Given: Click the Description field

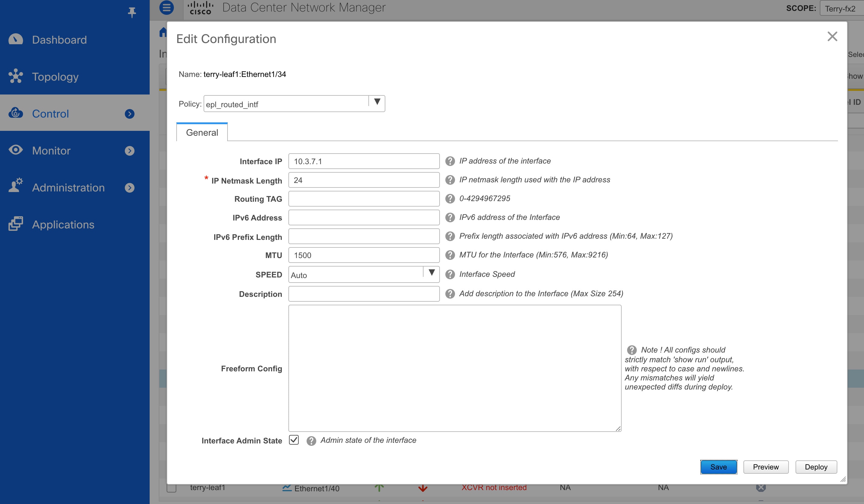Looking at the screenshot, I should (364, 294).
